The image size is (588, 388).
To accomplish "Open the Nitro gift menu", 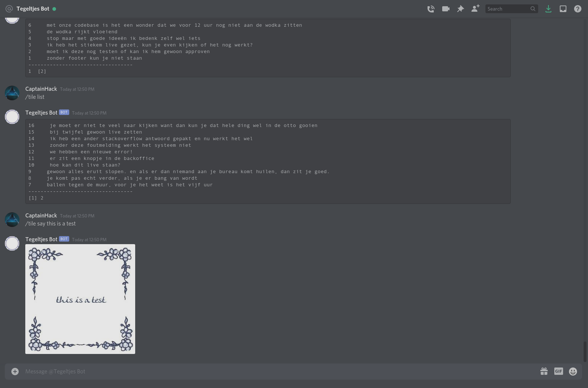I will [544, 371].
